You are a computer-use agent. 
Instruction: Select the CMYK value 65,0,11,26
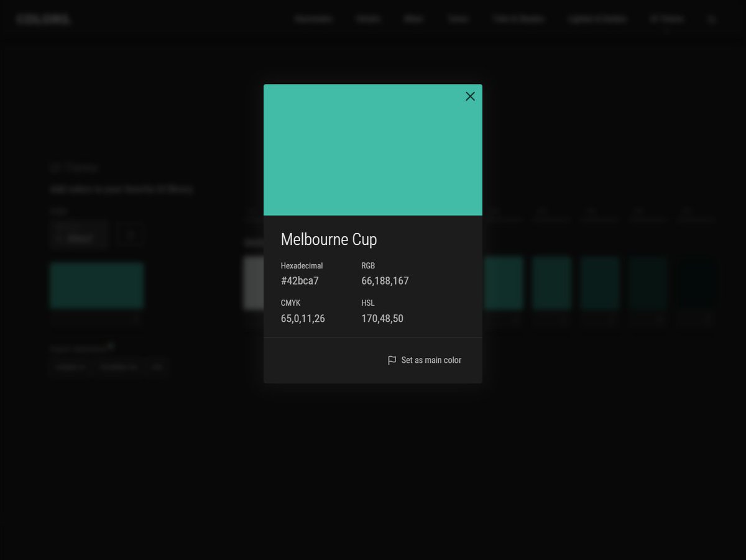click(303, 319)
